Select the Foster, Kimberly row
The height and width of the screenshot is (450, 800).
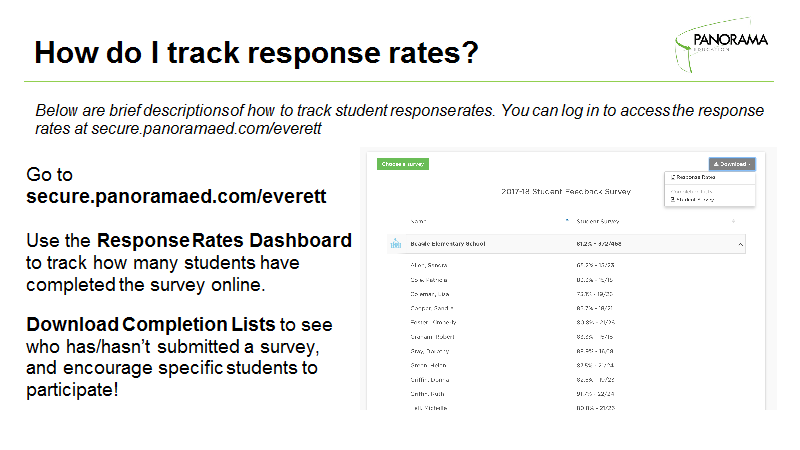pos(566,322)
